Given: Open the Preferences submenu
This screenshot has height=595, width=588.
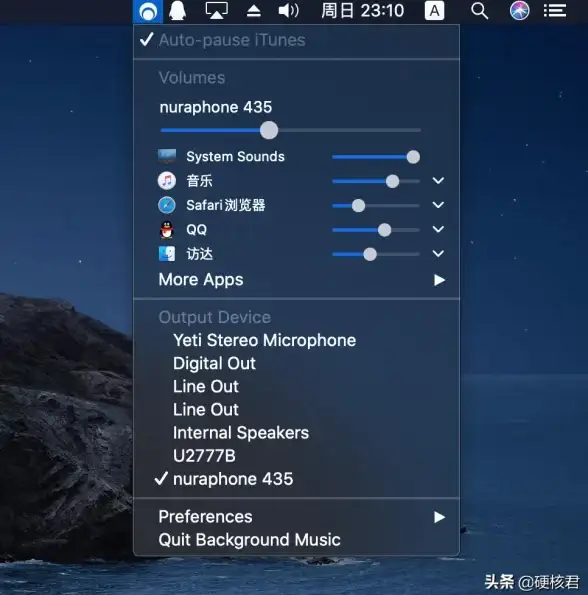Looking at the screenshot, I should tap(296, 517).
